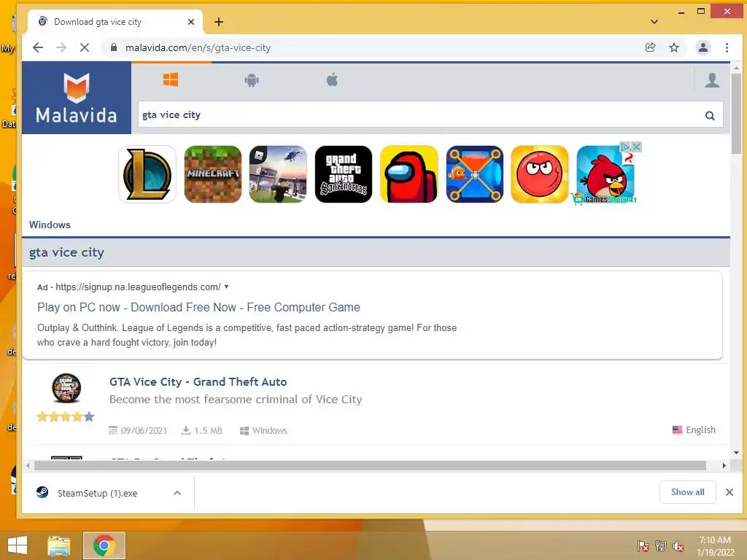This screenshot has width=747, height=560.
Task: Select the Download gta vice city tab
Action: 115,22
